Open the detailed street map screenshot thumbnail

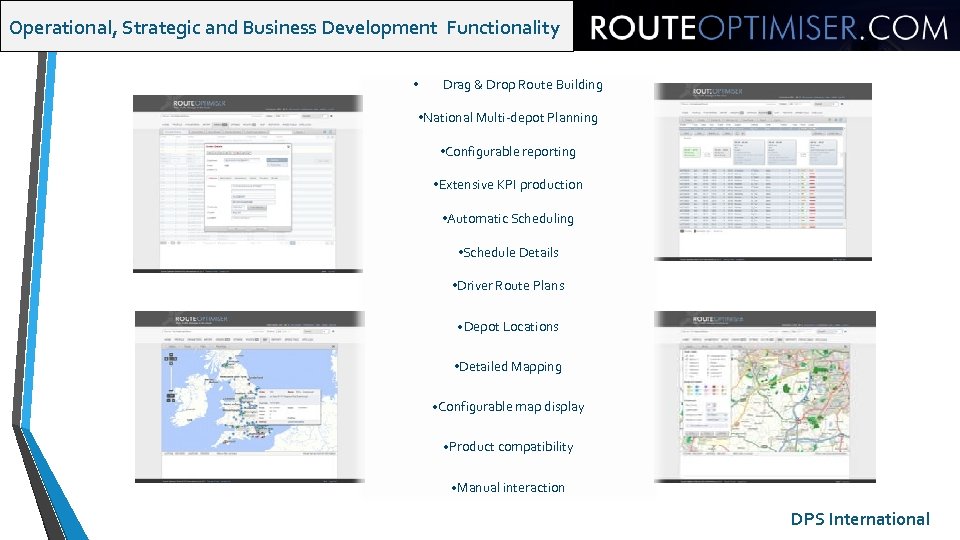tap(764, 397)
